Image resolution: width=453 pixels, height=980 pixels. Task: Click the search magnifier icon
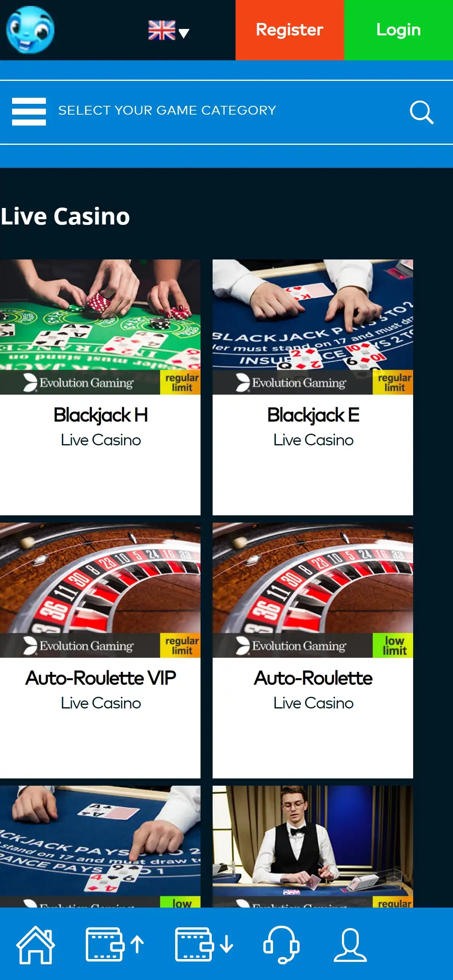[422, 112]
